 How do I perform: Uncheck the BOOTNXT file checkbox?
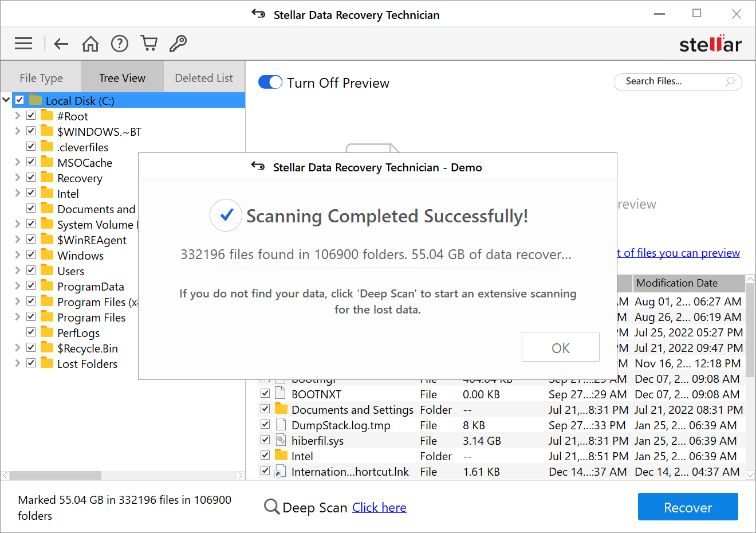[x=265, y=393]
